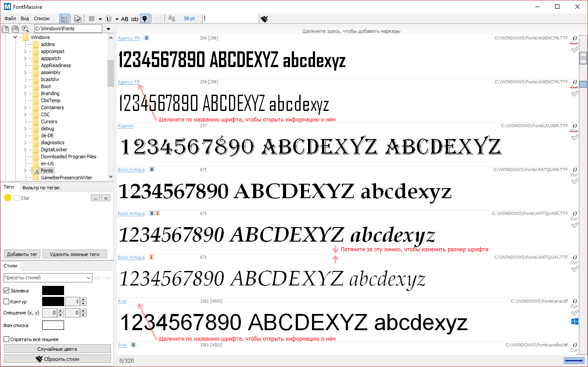Click the checkmark icon in the ANTQUABI.TTF row

[574, 225]
